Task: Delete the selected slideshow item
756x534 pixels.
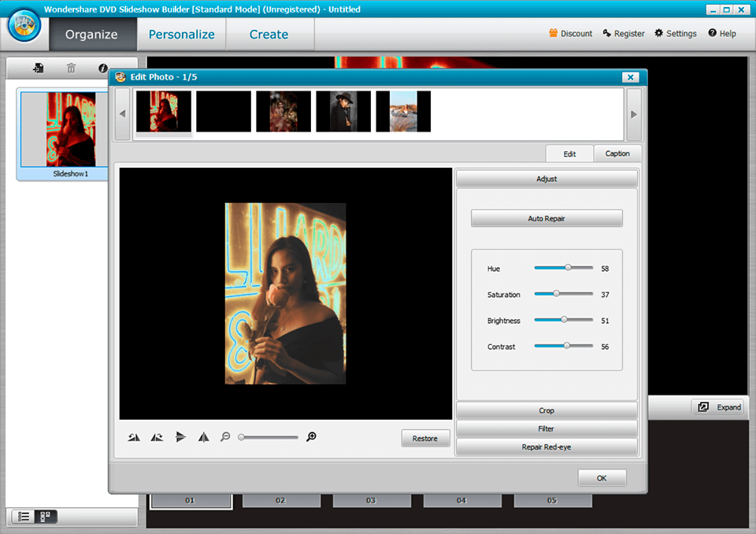Action: click(x=71, y=68)
